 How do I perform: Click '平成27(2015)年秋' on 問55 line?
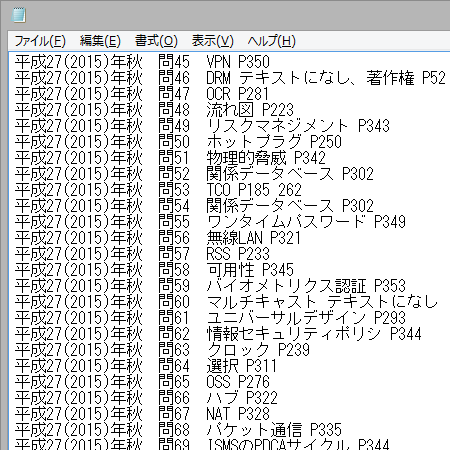78,222
